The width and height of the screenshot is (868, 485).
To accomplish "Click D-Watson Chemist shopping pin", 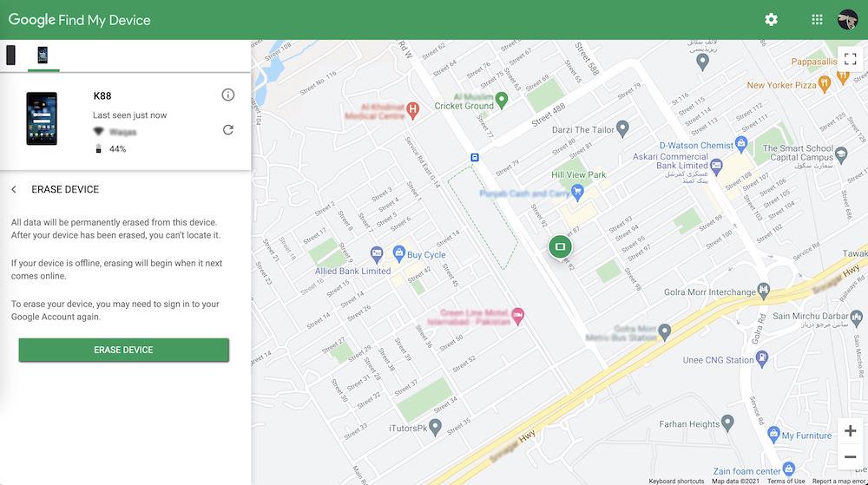I will tap(741, 145).
